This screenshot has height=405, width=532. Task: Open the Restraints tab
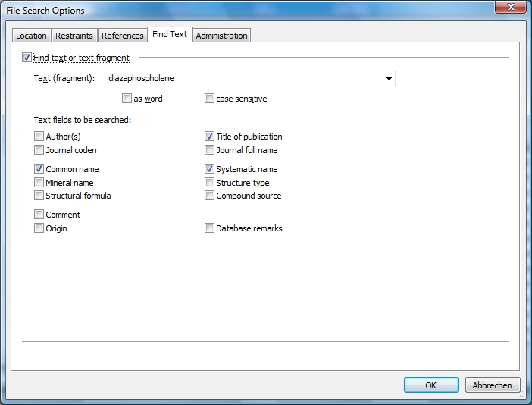tap(74, 36)
